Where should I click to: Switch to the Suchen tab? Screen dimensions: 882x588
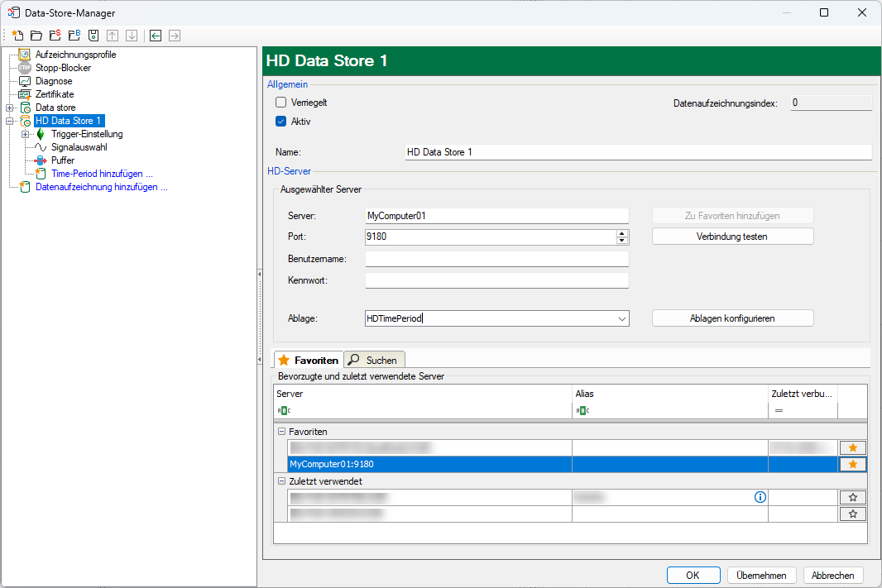tap(374, 360)
